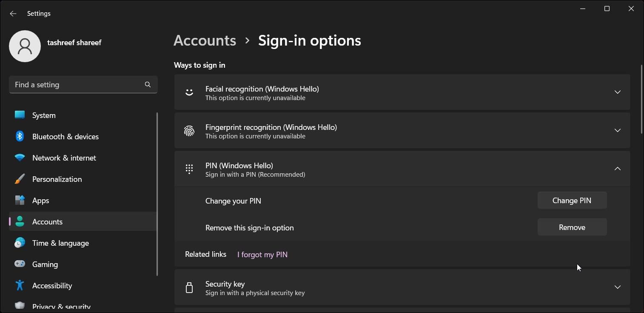Select the Gaming controller icon

click(20, 264)
